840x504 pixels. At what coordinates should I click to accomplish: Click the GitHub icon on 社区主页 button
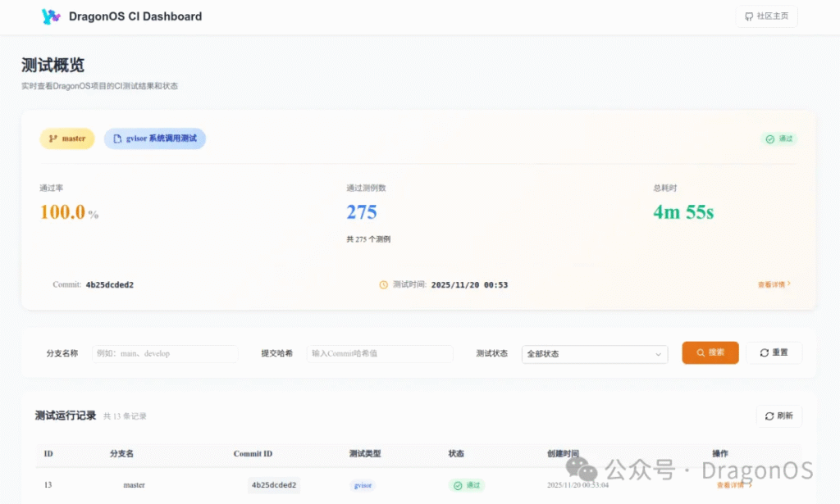(x=747, y=16)
